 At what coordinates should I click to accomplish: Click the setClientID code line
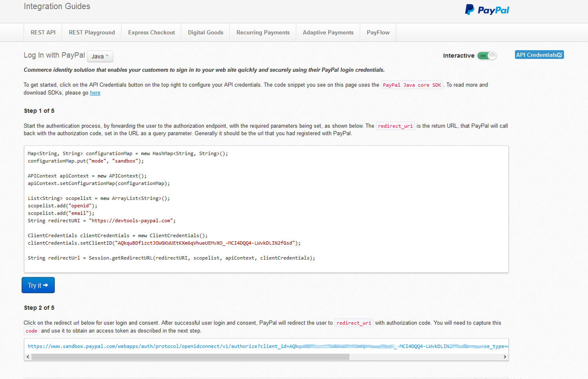[164, 243]
